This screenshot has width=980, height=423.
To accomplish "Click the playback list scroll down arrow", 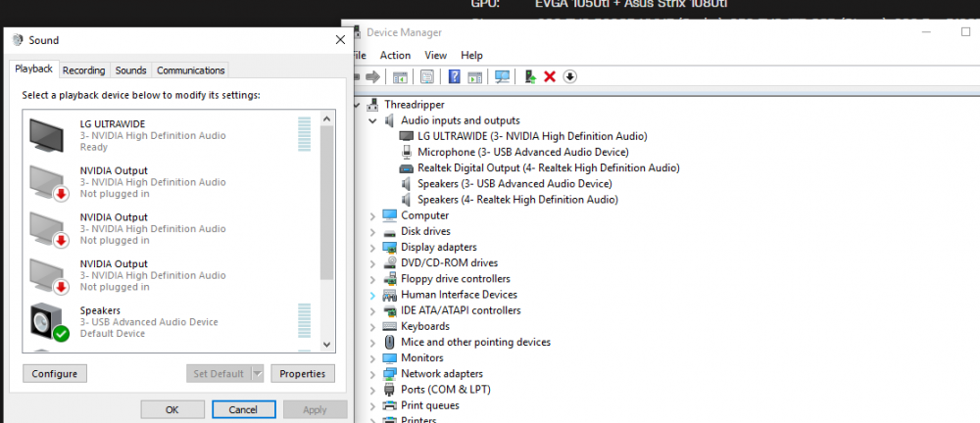I will click(x=327, y=345).
